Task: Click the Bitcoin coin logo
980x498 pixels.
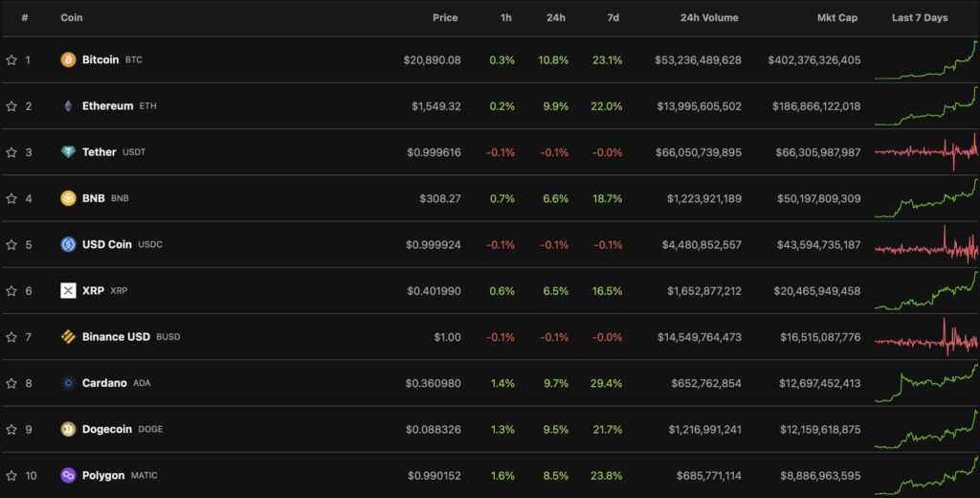Action: [x=68, y=59]
